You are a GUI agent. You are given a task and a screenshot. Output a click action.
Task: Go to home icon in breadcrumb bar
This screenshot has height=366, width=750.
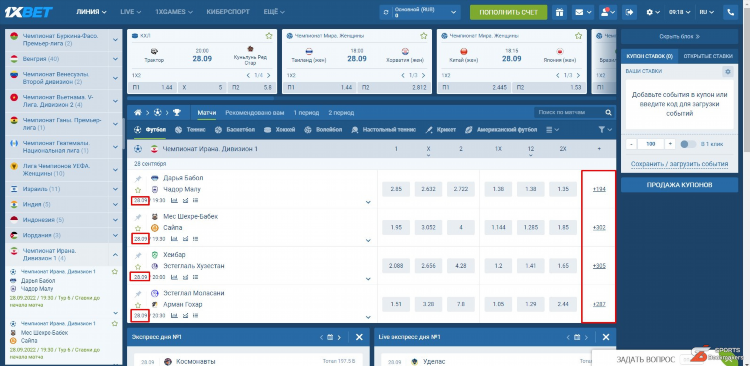[138, 113]
